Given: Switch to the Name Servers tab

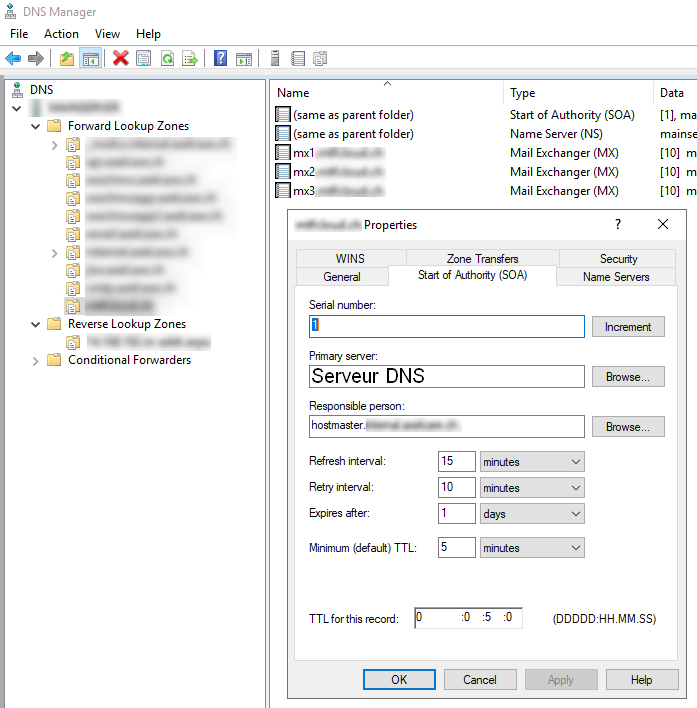Looking at the screenshot, I should [x=615, y=277].
